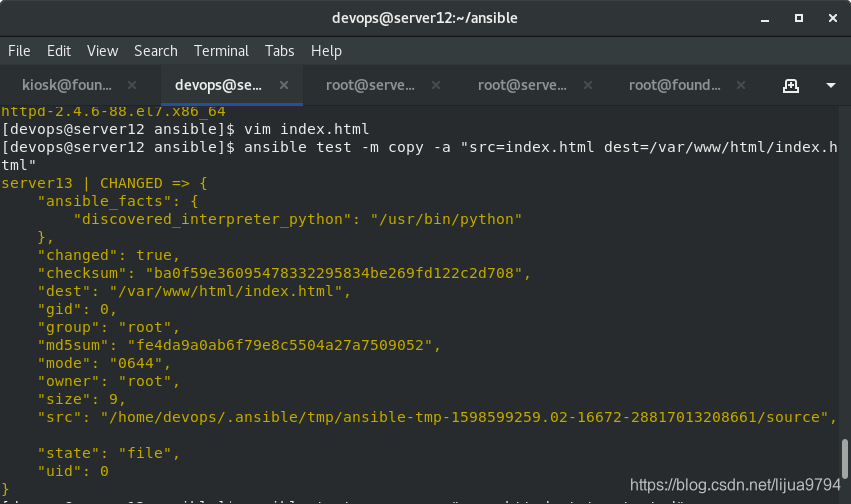Click the "uid": 0 line
Screen dimensions: 851x504
point(73,471)
